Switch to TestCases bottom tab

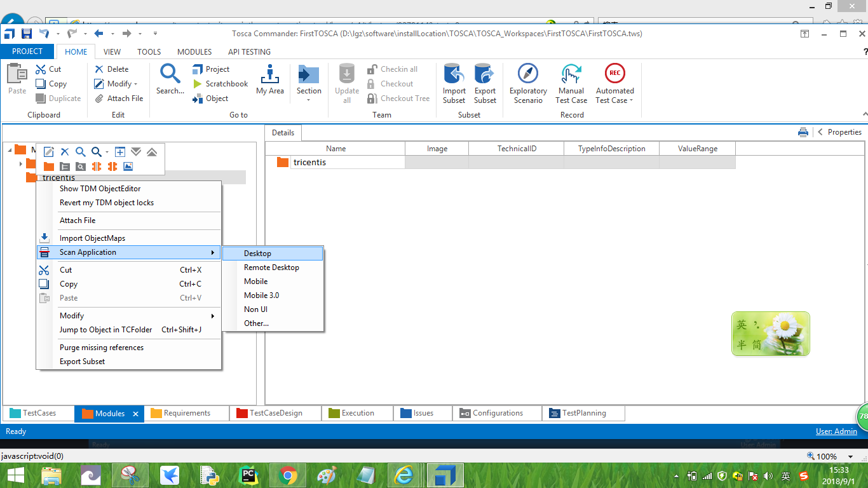pyautogui.click(x=39, y=413)
